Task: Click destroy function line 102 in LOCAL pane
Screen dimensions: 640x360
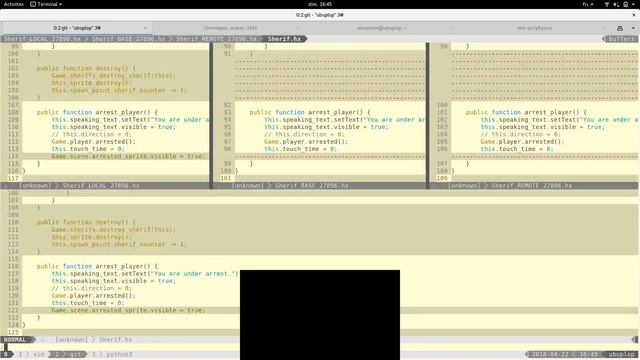Action: (86, 68)
